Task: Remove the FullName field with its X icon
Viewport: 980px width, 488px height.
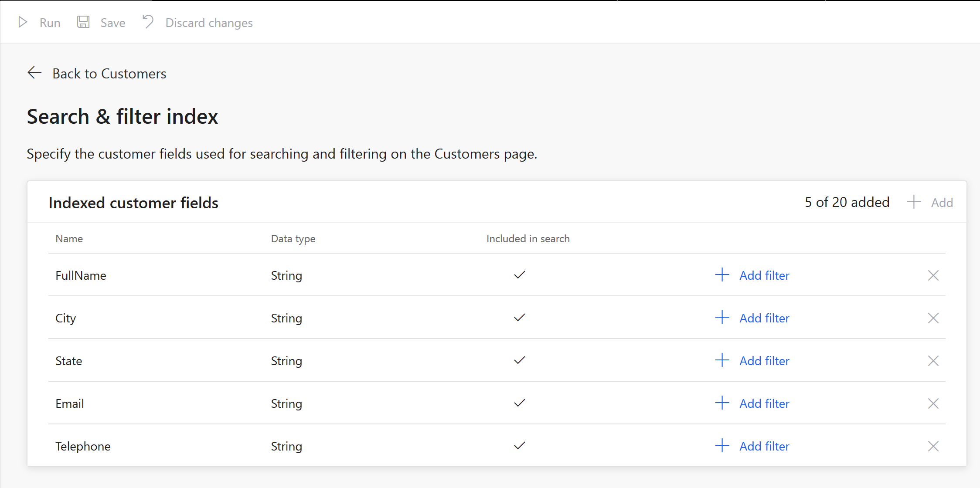Action: point(933,275)
